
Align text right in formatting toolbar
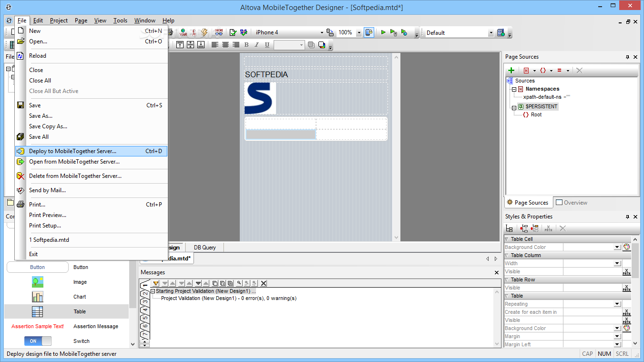pyautogui.click(x=236, y=45)
